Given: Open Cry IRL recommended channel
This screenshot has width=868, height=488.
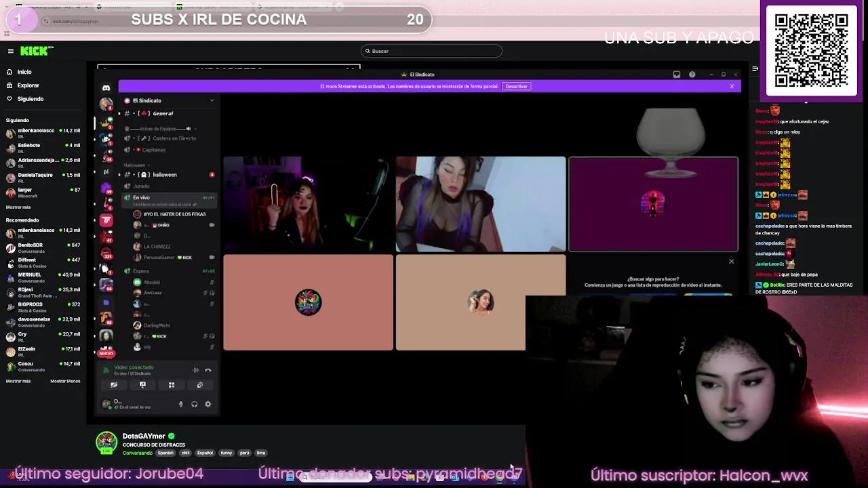Looking at the screenshot, I should tap(43, 337).
